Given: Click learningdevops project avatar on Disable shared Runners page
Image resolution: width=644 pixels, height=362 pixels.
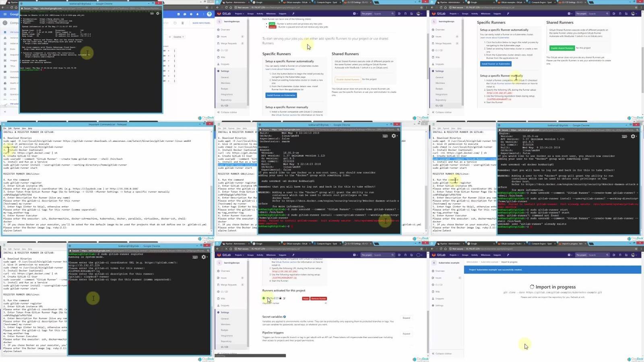Looking at the screenshot, I should (219, 21).
